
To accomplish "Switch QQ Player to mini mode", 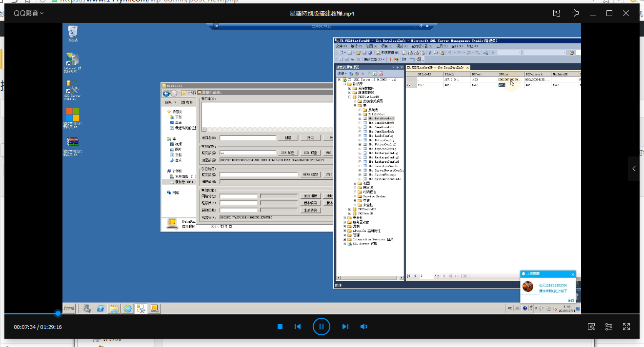I will click(x=557, y=13).
